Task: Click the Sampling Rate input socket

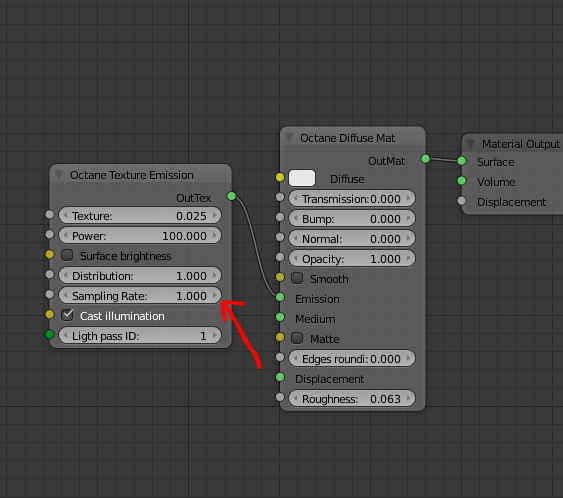Action: tap(50, 294)
